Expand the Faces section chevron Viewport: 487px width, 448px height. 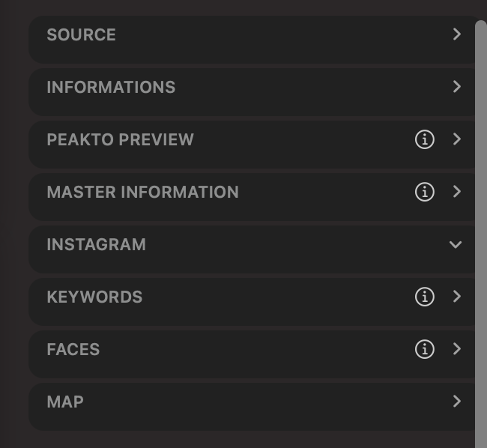[456, 349]
